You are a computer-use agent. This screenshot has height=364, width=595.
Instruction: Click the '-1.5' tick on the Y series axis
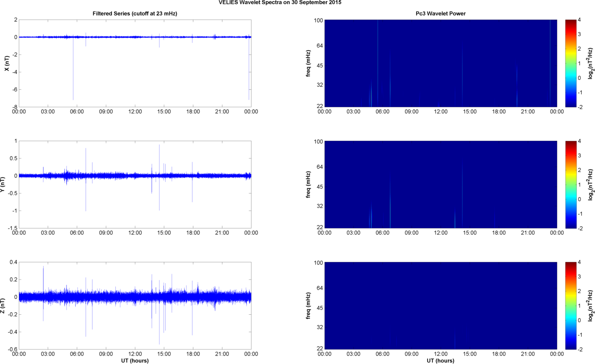(12, 228)
